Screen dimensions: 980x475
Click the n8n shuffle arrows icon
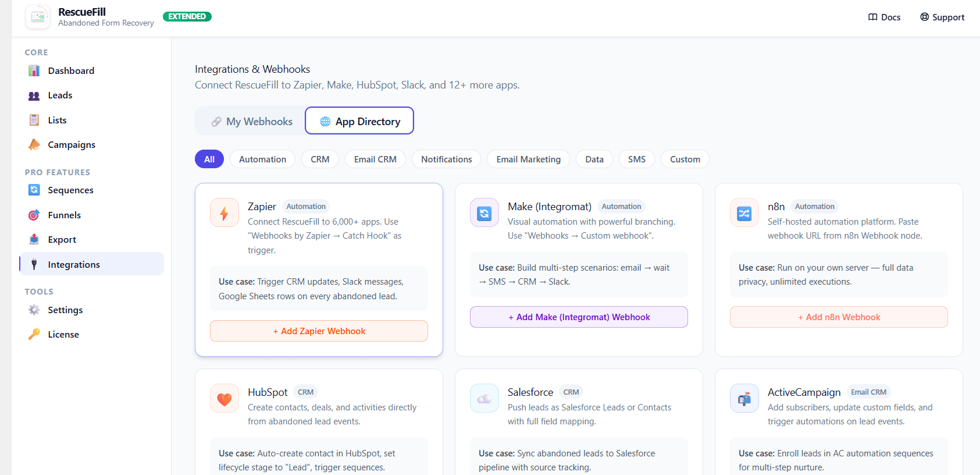[x=744, y=212]
